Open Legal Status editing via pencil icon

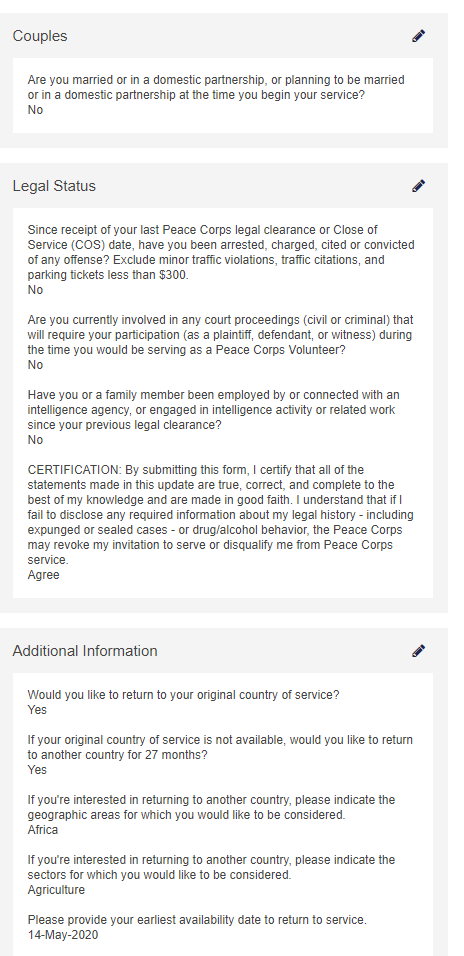418,186
